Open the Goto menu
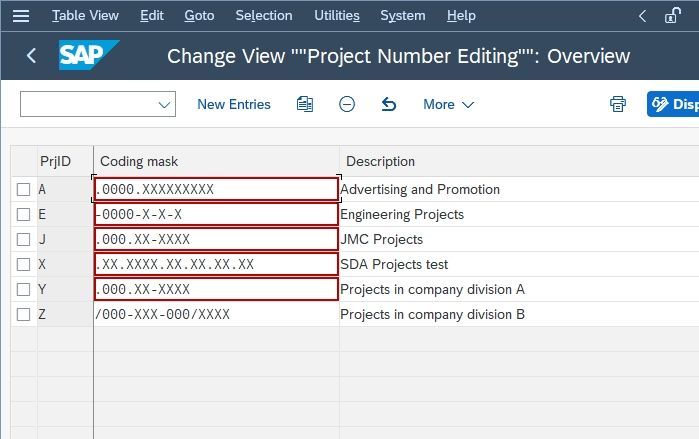The height and width of the screenshot is (439, 699). [x=199, y=16]
